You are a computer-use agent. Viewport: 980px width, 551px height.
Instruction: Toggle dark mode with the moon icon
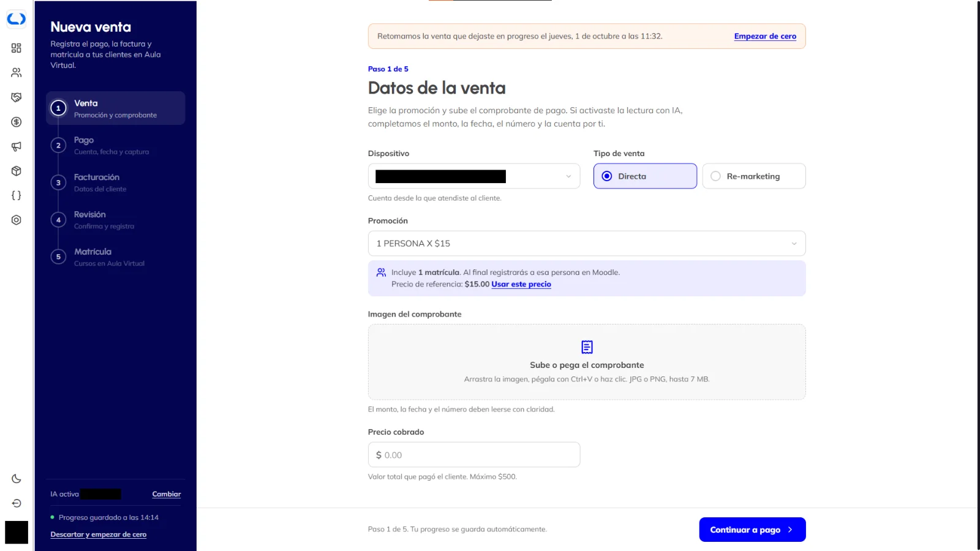click(x=17, y=479)
